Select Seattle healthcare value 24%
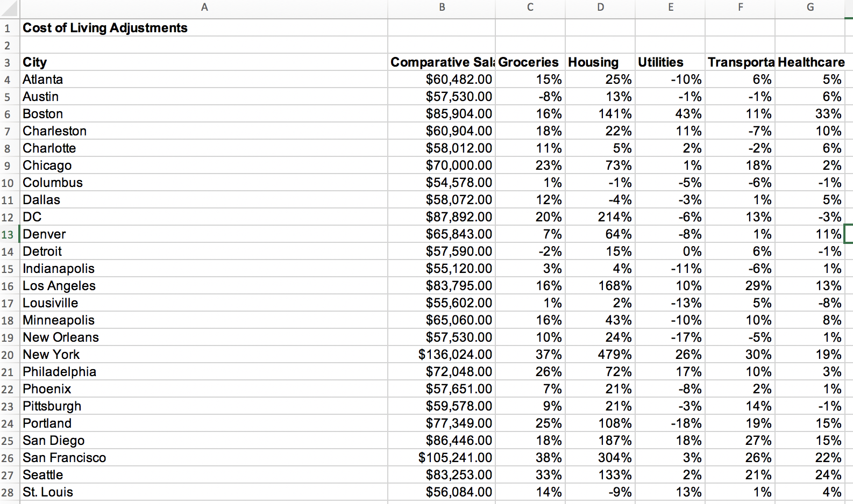The width and height of the screenshot is (853, 504). (810, 475)
